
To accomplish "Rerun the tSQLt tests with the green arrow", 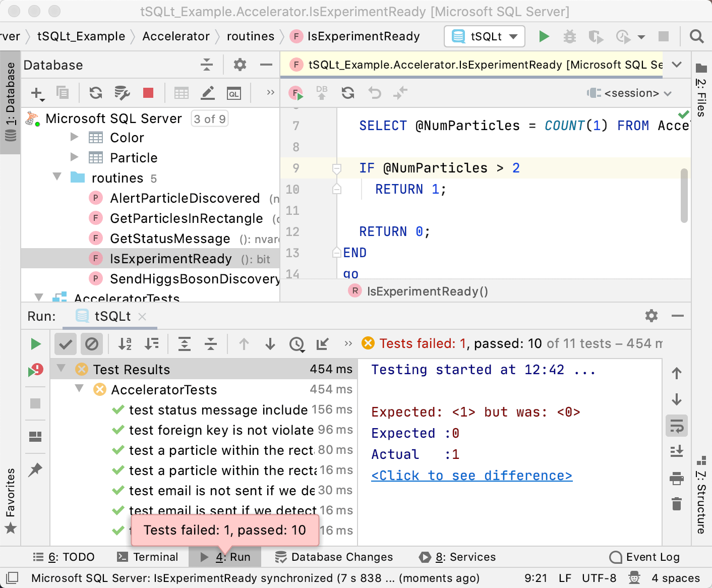I will click(35, 343).
